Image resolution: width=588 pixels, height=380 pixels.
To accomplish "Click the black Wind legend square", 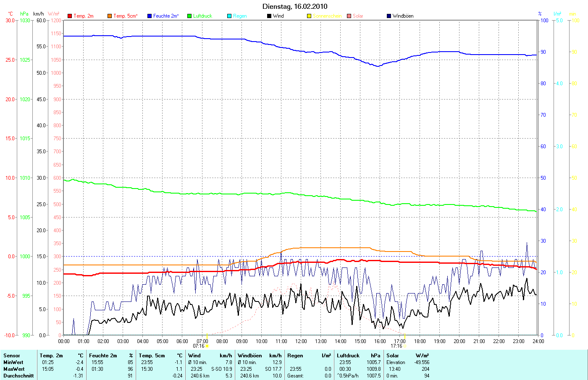I will pyautogui.click(x=269, y=16).
